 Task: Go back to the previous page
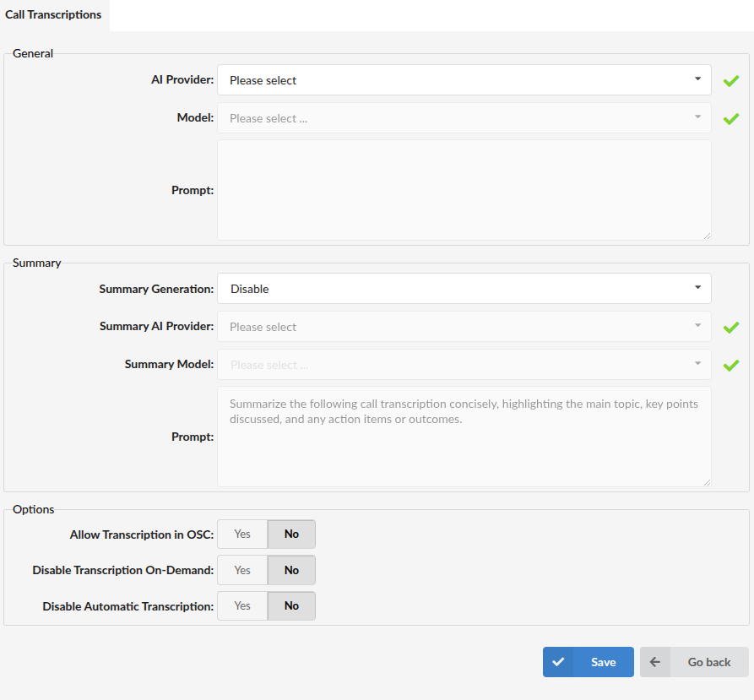694,662
